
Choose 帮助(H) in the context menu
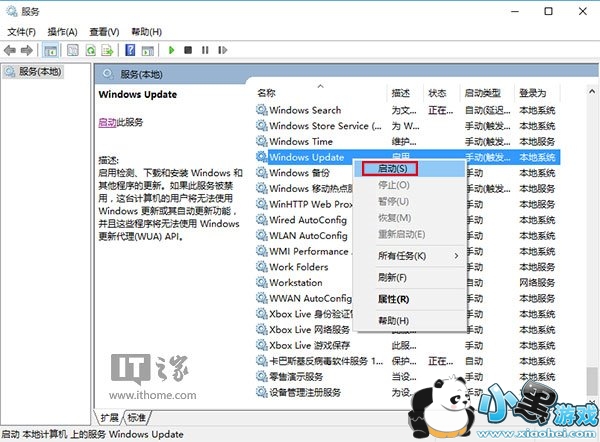coord(410,321)
